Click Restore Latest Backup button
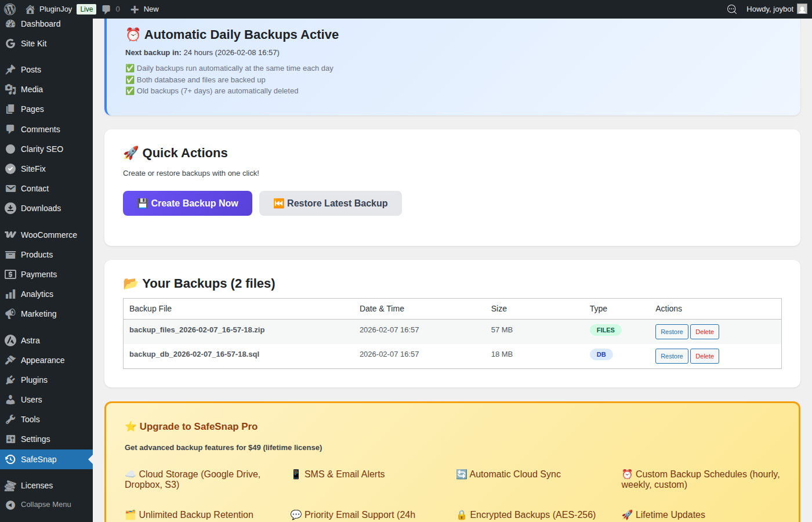 click(x=331, y=203)
